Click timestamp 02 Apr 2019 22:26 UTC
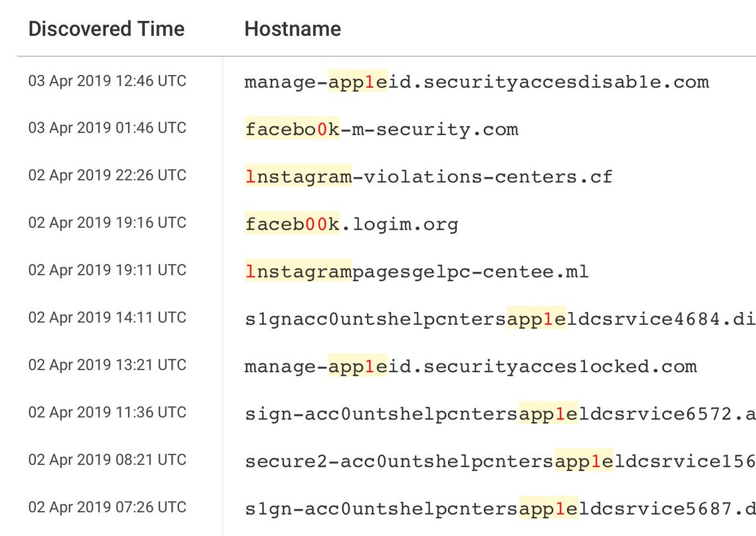The image size is (756, 536). [x=108, y=175]
